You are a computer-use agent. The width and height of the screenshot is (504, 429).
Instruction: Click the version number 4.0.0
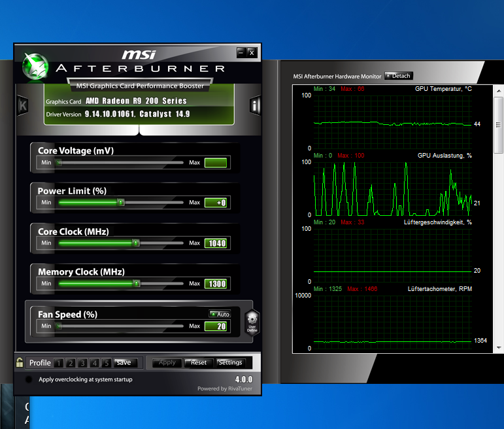(244, 379)
